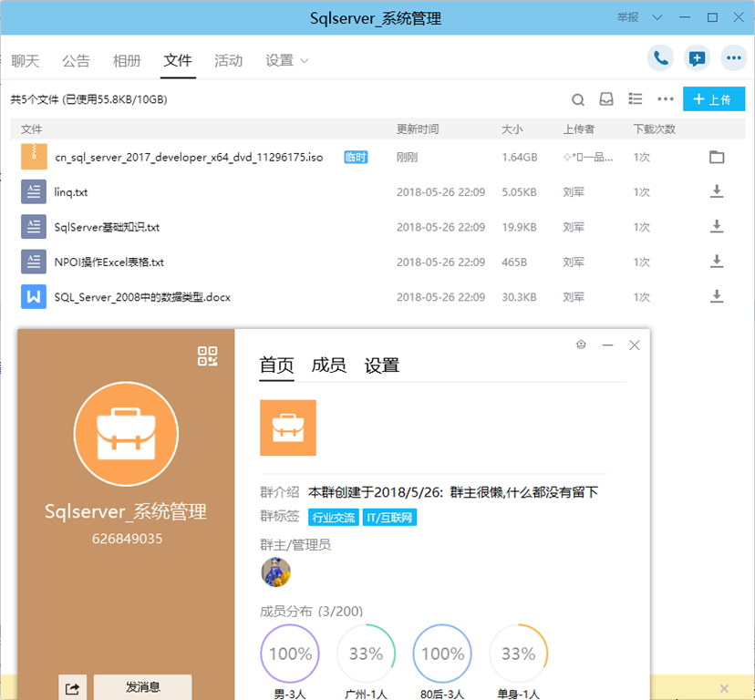Sort by the 大小 column header
Screen dimensions: 755x700
coord(512,129)
